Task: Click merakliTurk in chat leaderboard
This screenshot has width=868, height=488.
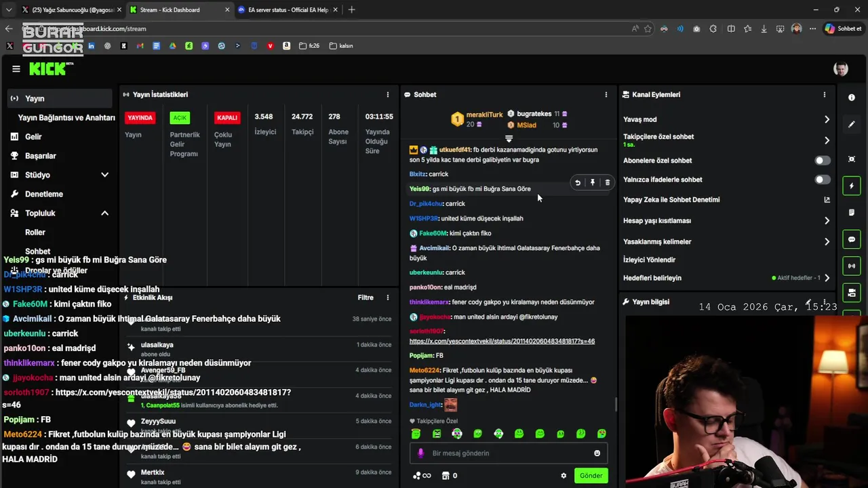Action: click(x=484, y=115)
